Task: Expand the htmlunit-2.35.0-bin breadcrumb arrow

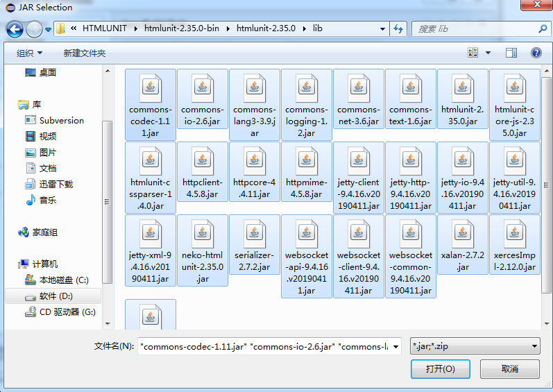Action: 228,28
